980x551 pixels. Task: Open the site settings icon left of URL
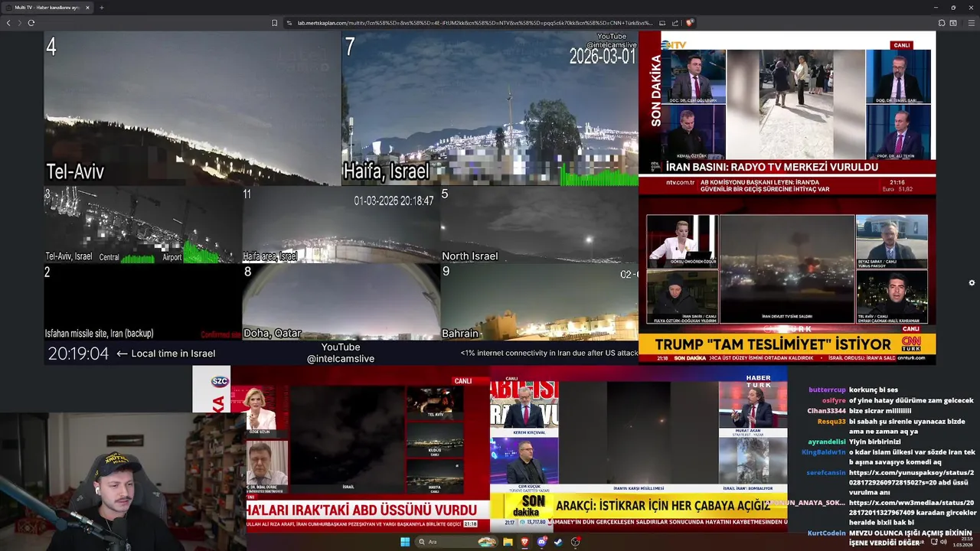(x=289, y=23)
